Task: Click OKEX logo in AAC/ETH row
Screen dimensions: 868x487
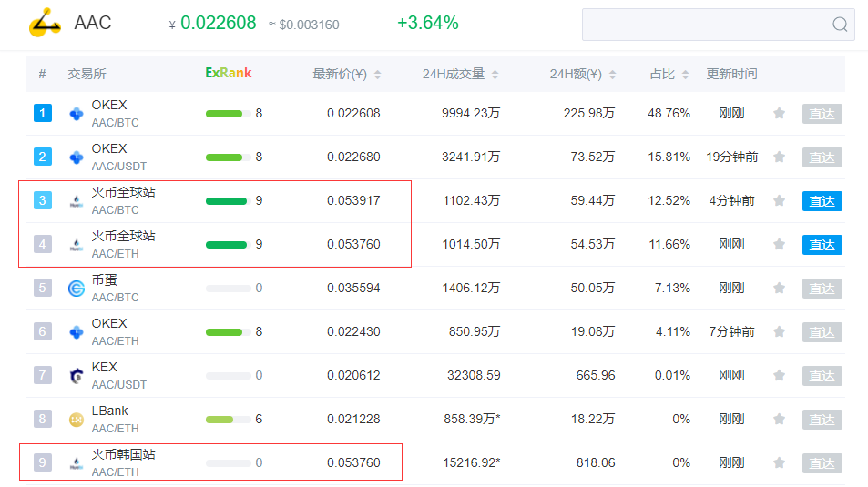Action: tap(77, 332)
